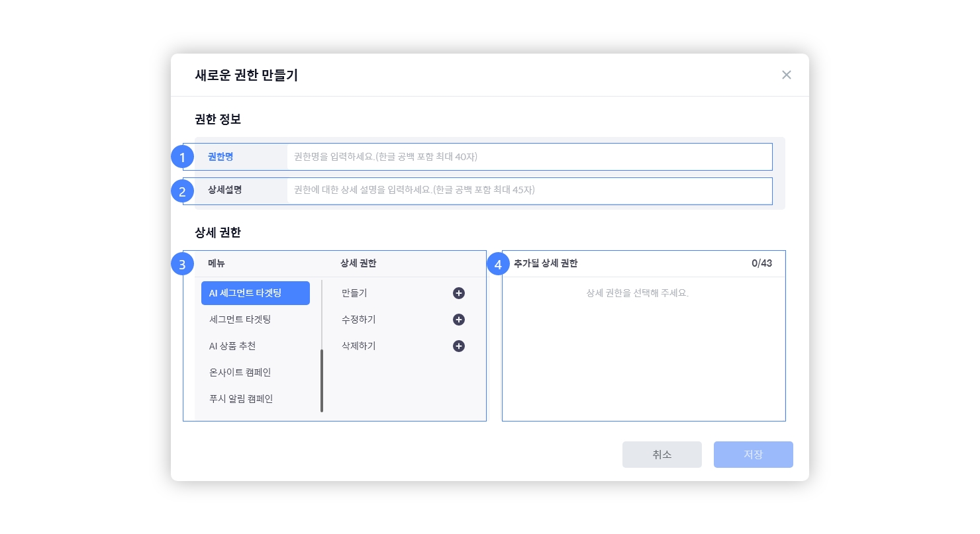Click into the 상세설명 text field

tap(528, 190)
